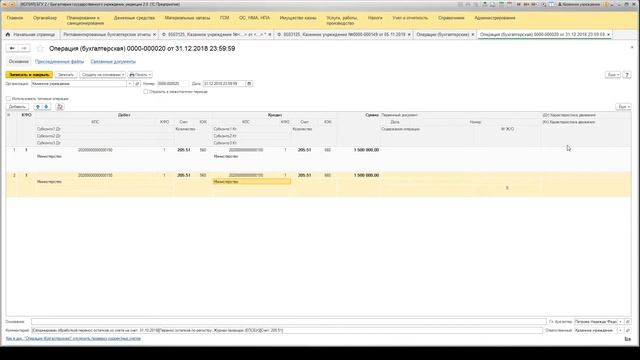Viewport: 640px width, 360px height.
Task: Expand the Еще menu beside help button
Action: pyautogui.click(x=613, y=75)
